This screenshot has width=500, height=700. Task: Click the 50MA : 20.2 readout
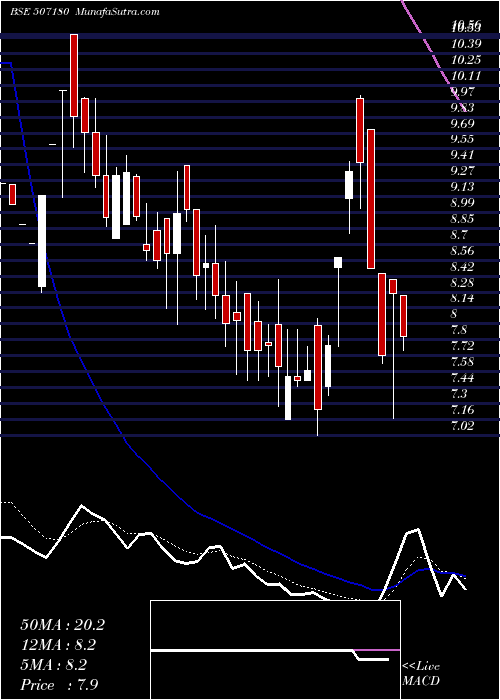(62, 625)
